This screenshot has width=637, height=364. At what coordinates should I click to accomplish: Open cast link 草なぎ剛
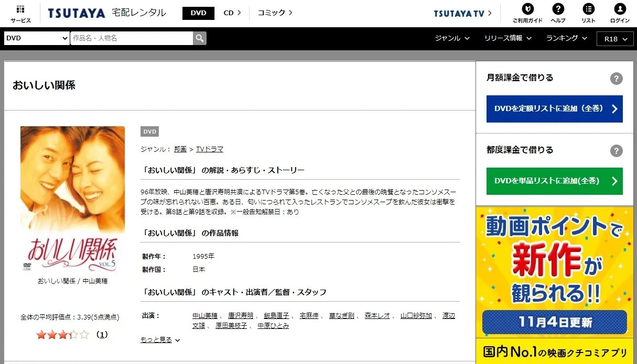tap(341, 316)
